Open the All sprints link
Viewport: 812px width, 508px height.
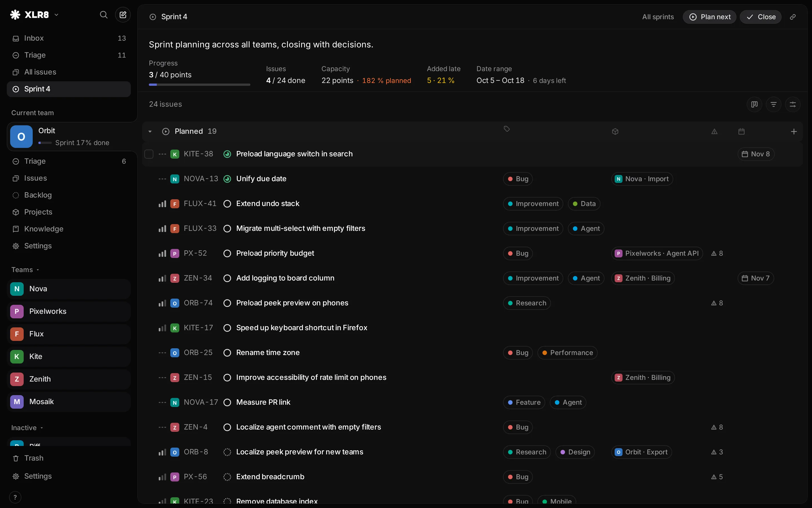(658, 17)
